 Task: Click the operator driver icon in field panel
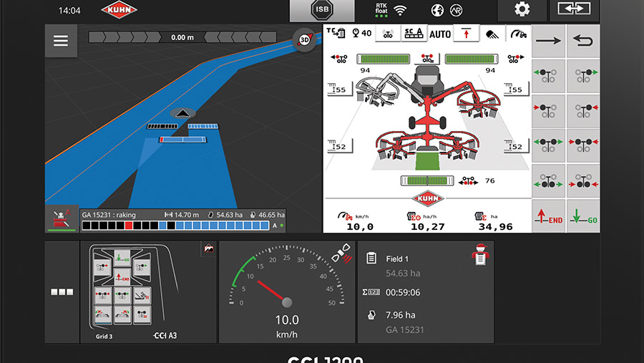pos(479,256)
